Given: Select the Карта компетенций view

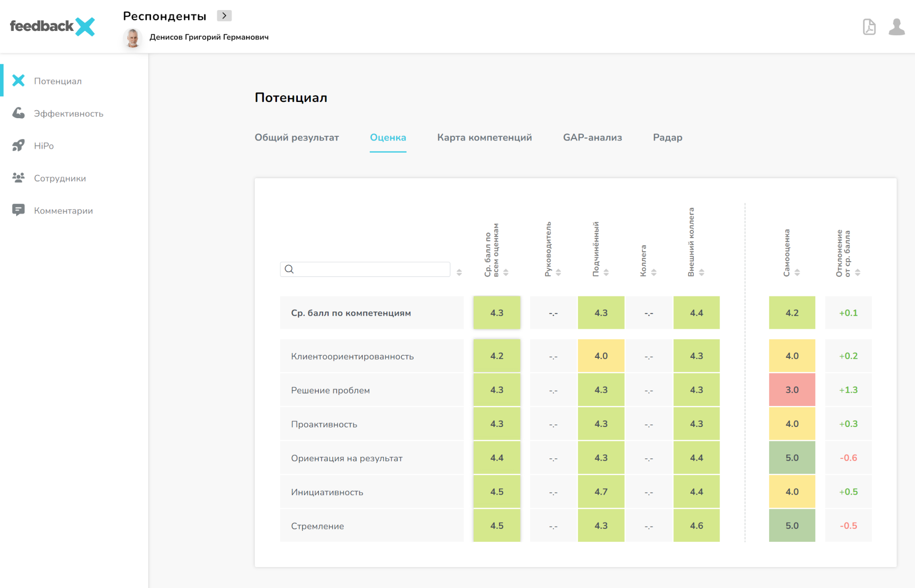Looking at the screenshot, I should pos(484,138).
